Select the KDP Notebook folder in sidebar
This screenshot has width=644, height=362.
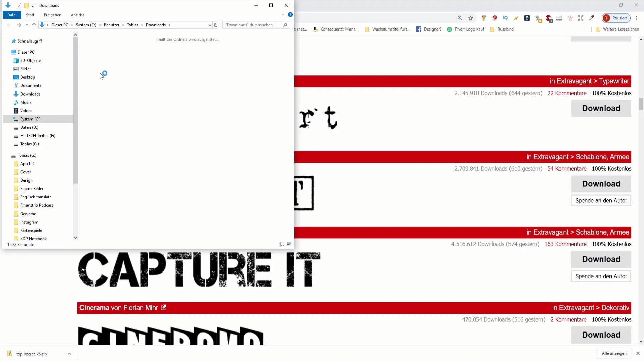(33, 238)
